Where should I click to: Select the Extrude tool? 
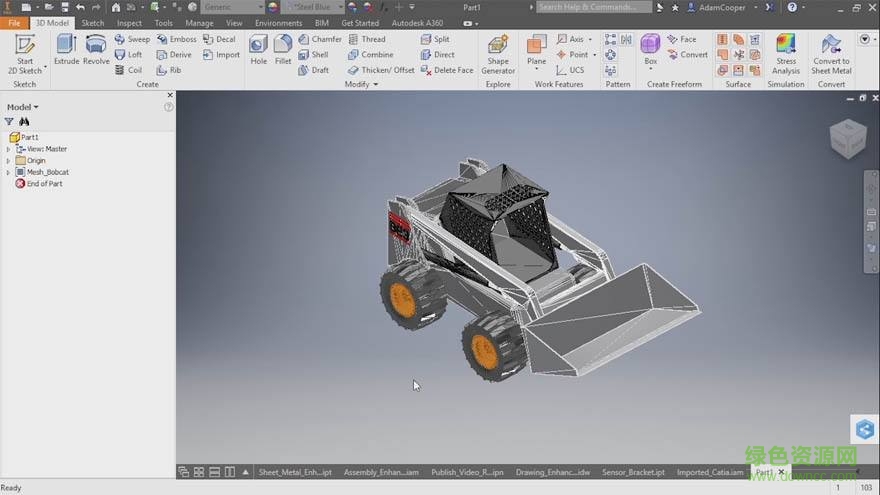[x=66, y=49]
